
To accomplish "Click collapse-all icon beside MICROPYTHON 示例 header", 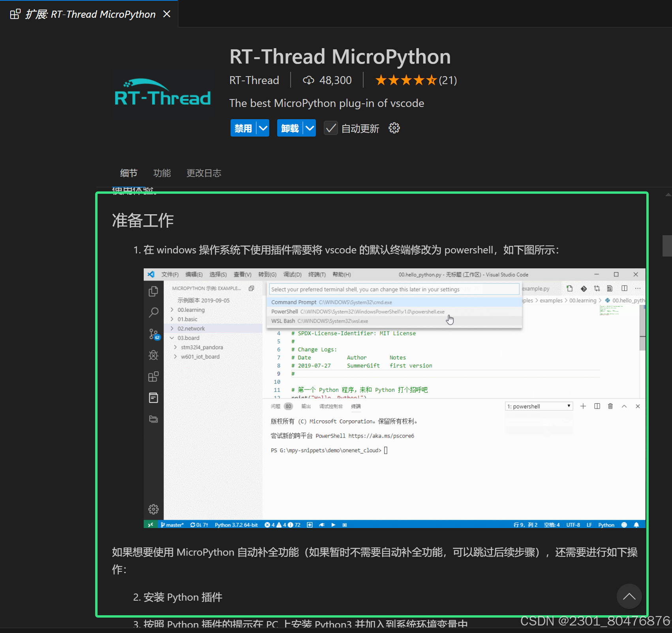I will 251,288.
